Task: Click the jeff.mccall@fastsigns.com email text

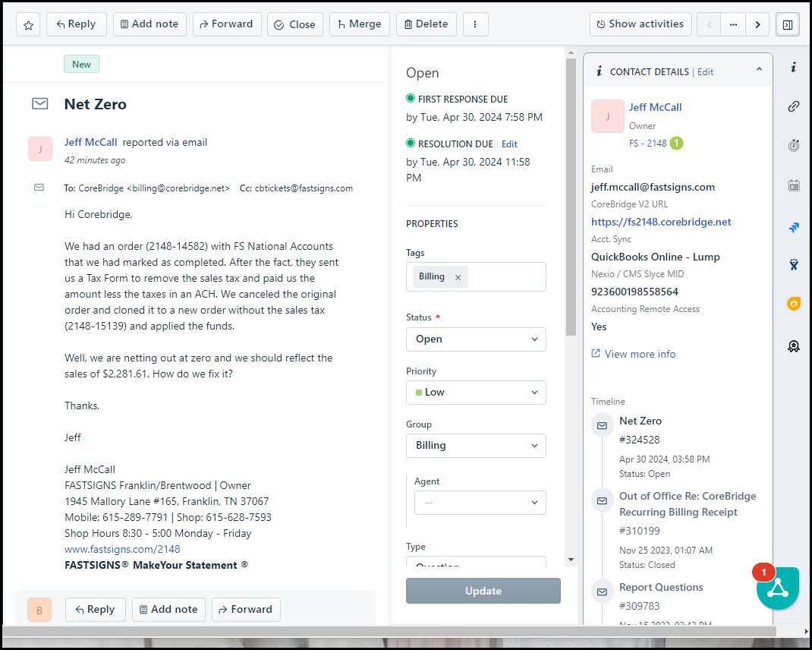Action: [653, 187]
